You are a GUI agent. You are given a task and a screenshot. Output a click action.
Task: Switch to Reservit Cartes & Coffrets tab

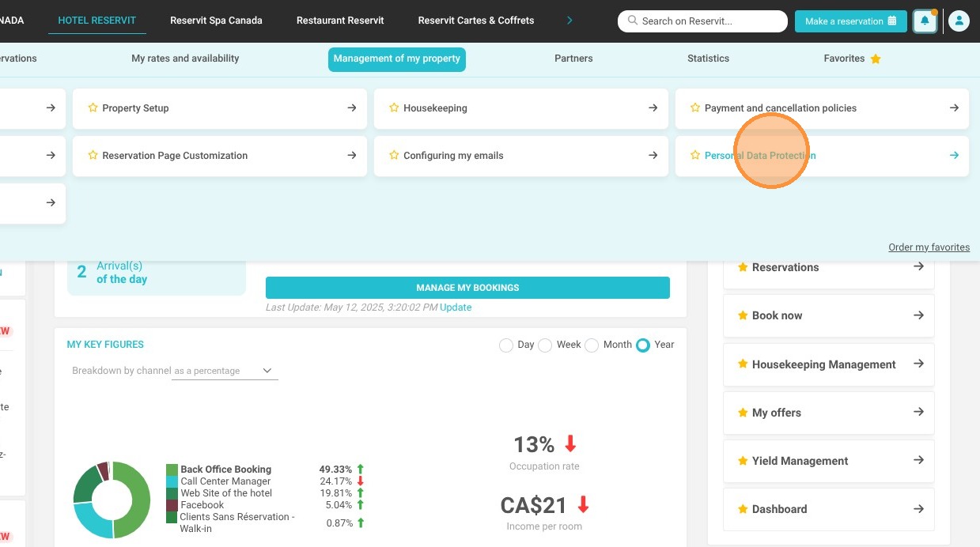[476, 21]
